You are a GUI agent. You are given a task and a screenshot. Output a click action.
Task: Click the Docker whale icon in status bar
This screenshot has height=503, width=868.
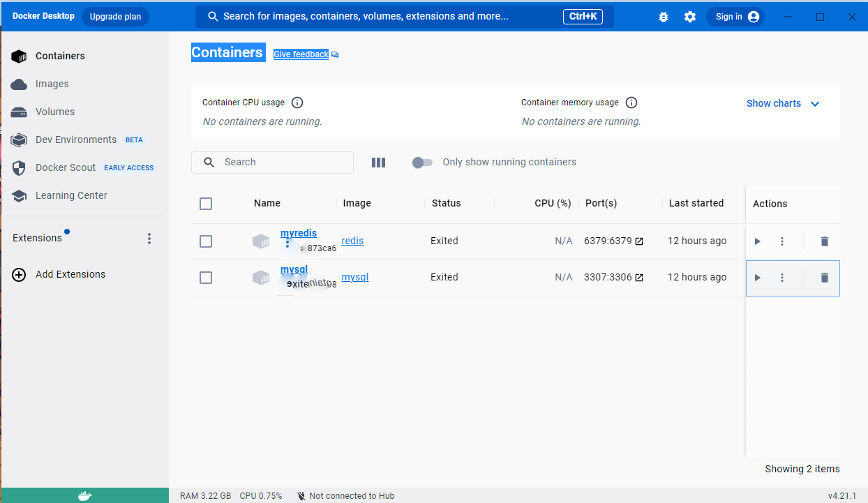click(84, 496)
